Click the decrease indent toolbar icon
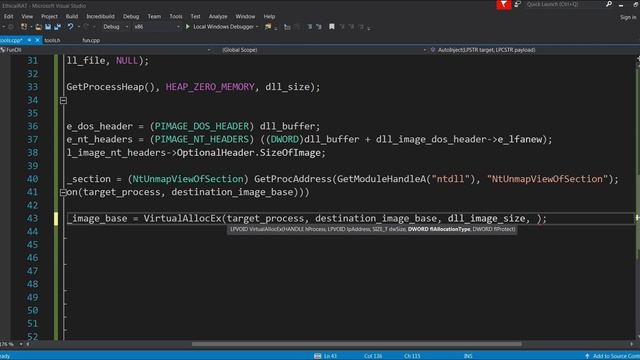The image size is (640, 360). coord(310,27)
